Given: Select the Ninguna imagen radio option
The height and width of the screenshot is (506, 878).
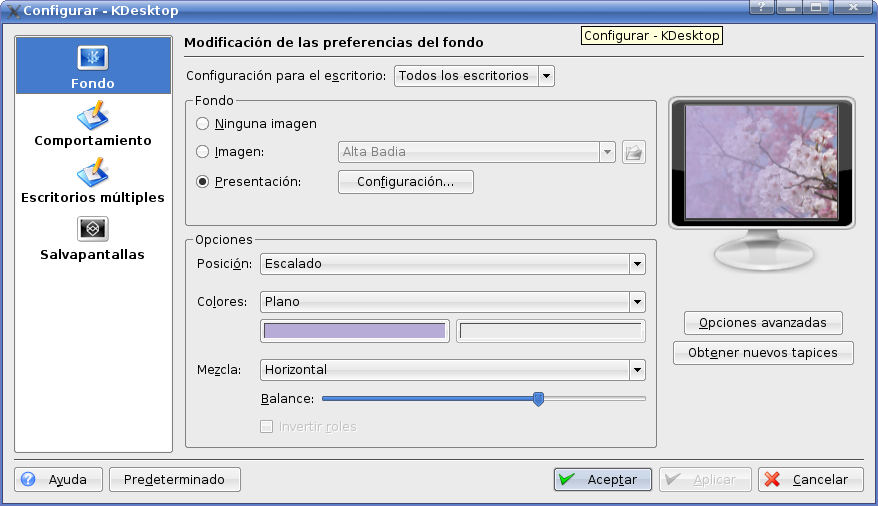Looking at the screenshot, I should (x=203, y=124).
